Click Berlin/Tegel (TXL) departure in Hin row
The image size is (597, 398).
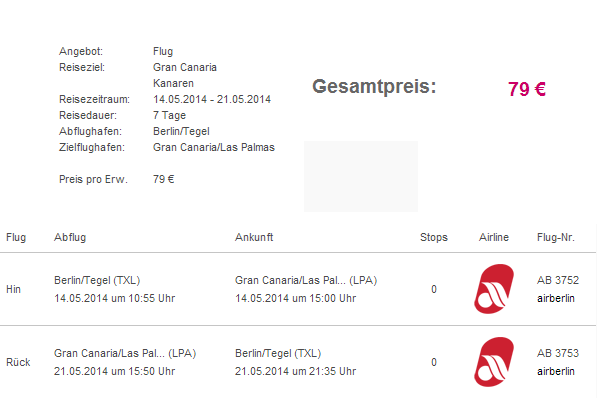pos(97,280)
